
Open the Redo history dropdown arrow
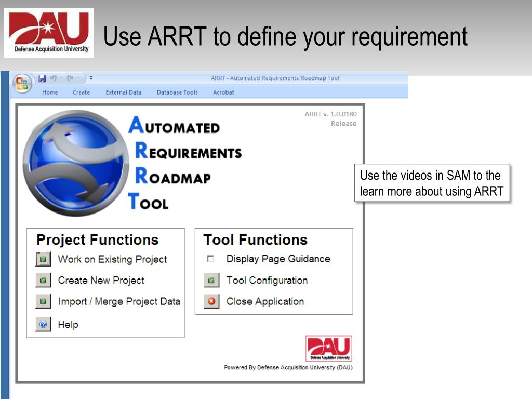point(78,78)
